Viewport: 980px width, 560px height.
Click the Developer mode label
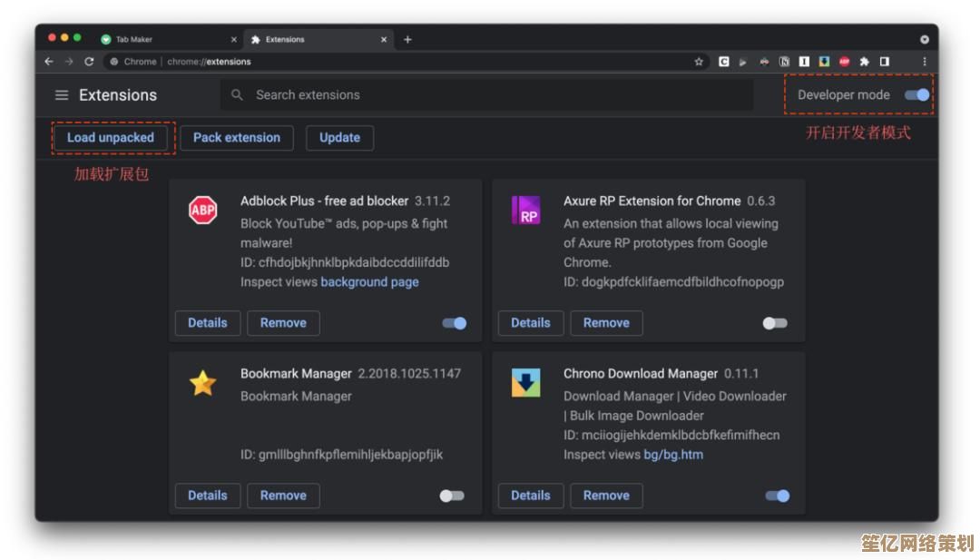tap(844, 95)
